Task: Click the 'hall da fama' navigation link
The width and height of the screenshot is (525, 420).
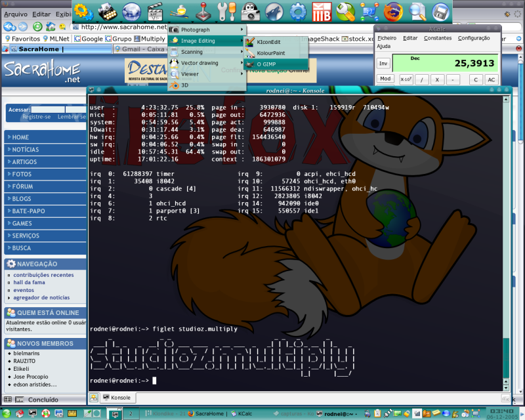Action: (29, 282)
